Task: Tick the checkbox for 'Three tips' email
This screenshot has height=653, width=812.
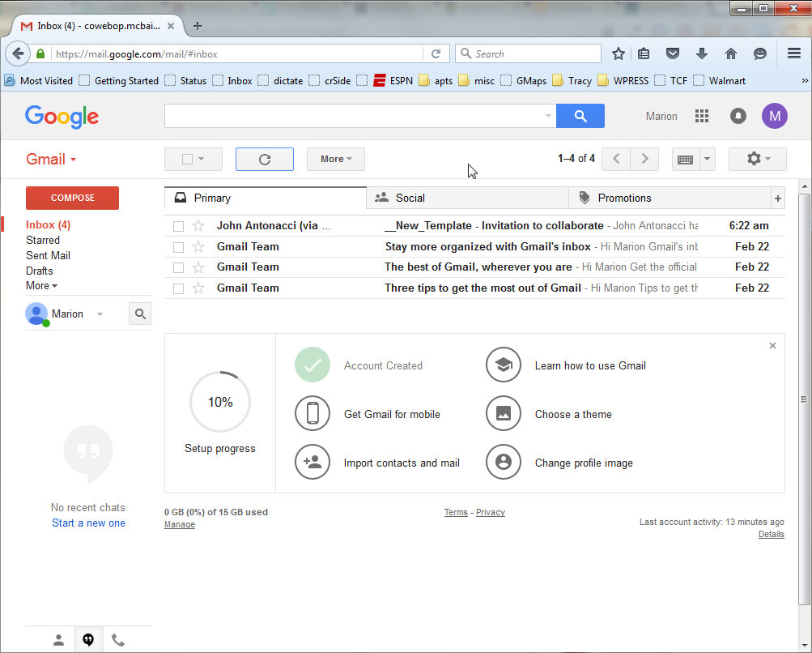Action: [178, 288]
